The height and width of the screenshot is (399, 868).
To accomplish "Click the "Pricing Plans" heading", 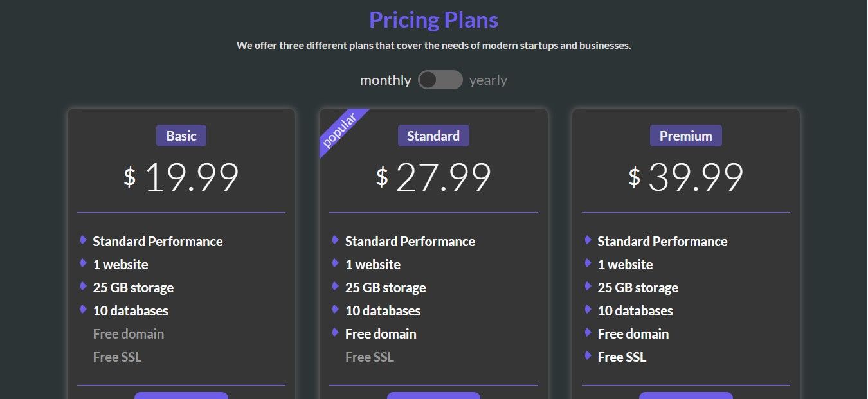I will pos(433,20).
